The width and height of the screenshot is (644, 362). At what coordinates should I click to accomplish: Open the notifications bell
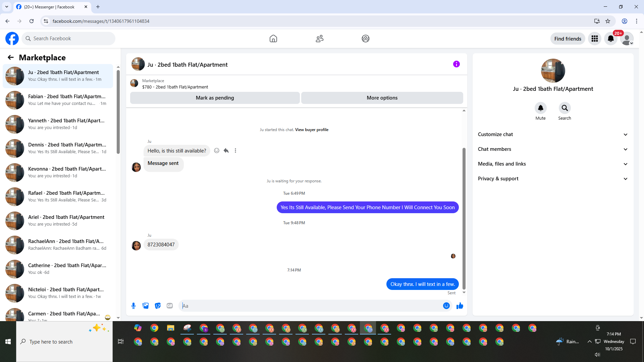point(611,39)
